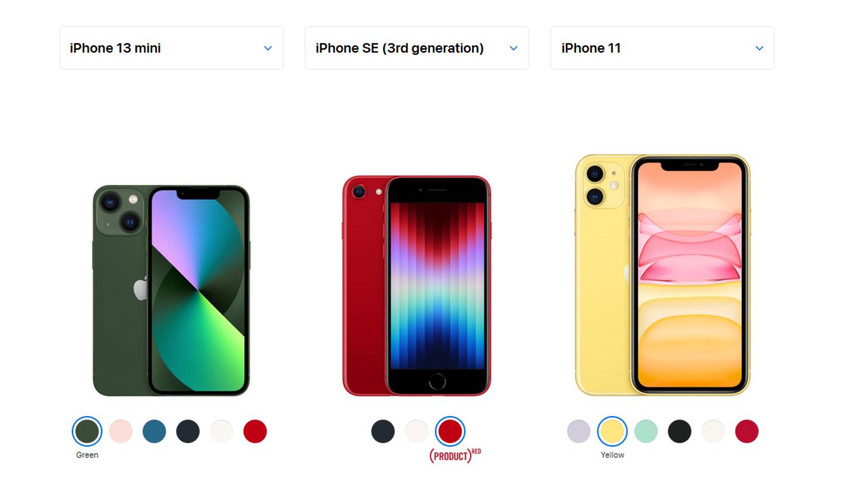Screen dimensions: 868x489
Task: Click the red iPhone SE image
Action: tap(417, 286)
